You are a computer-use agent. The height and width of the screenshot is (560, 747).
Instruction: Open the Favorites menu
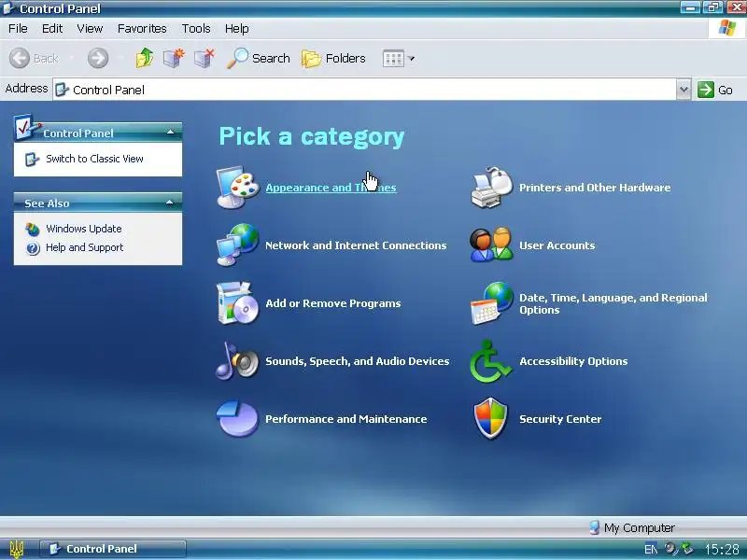[x=142, y=29]
